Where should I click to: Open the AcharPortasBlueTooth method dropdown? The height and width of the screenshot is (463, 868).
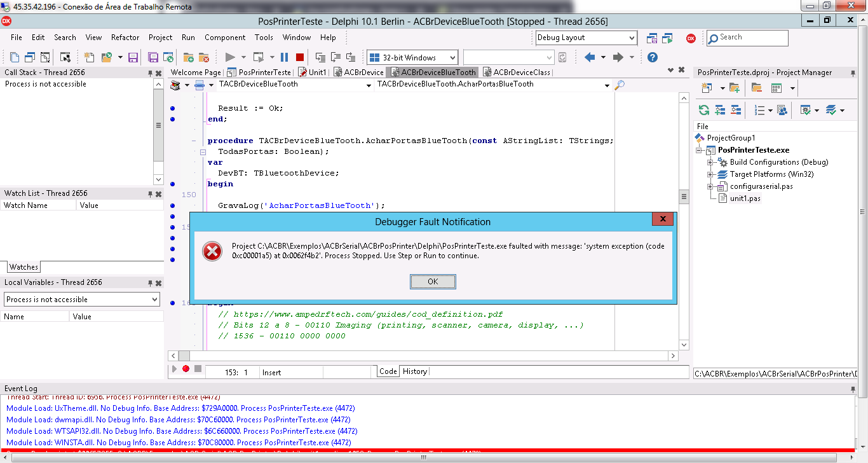(x=607, y=85)
